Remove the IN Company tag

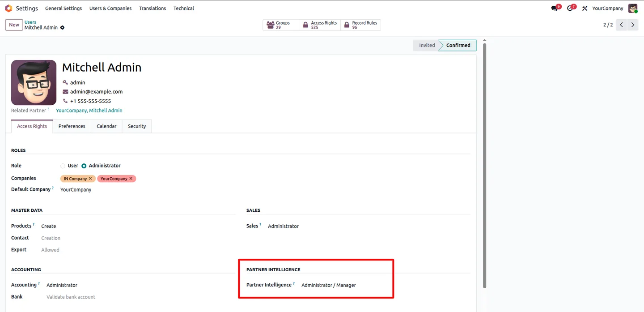[90, 179]
